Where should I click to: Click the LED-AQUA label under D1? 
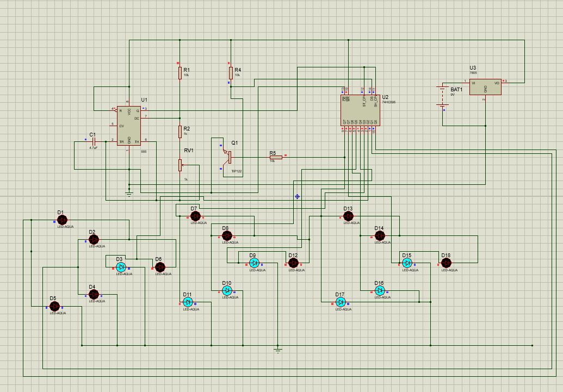[x=65, y=227]
